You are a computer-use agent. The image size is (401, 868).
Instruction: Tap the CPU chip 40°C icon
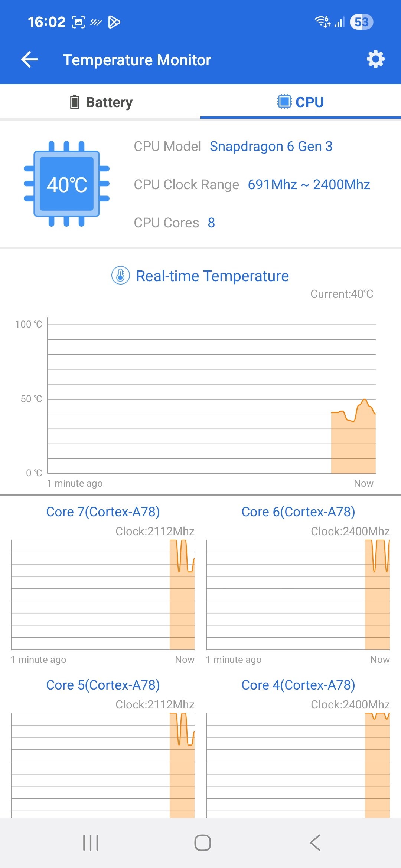[x=66, y=184]
